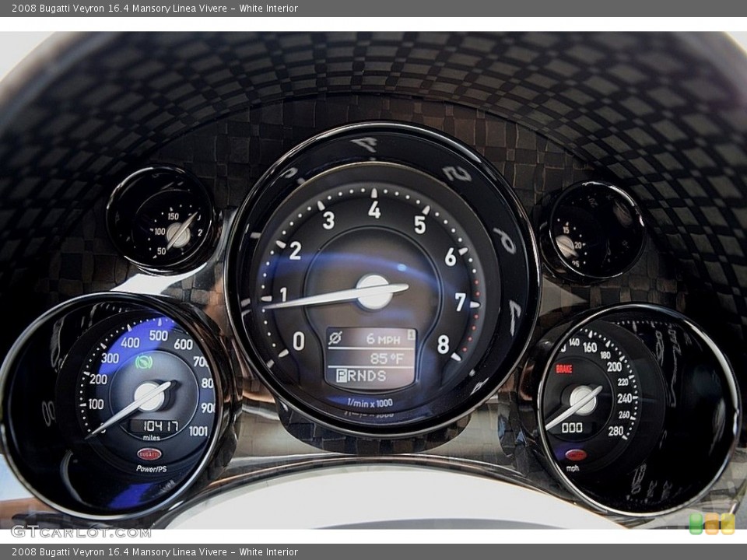Click the top caption title text
The width and height of the screenshot is (747, 560).
pyautogui.click(x=155, y=8)
